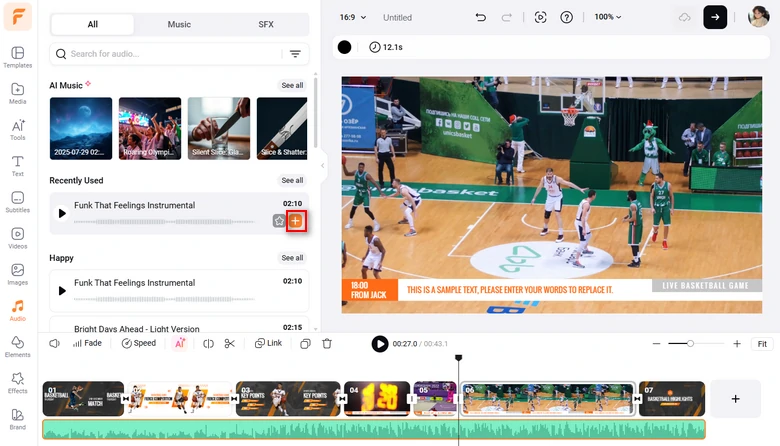Play the recently used Funk That Feelings track

(62, 213)
